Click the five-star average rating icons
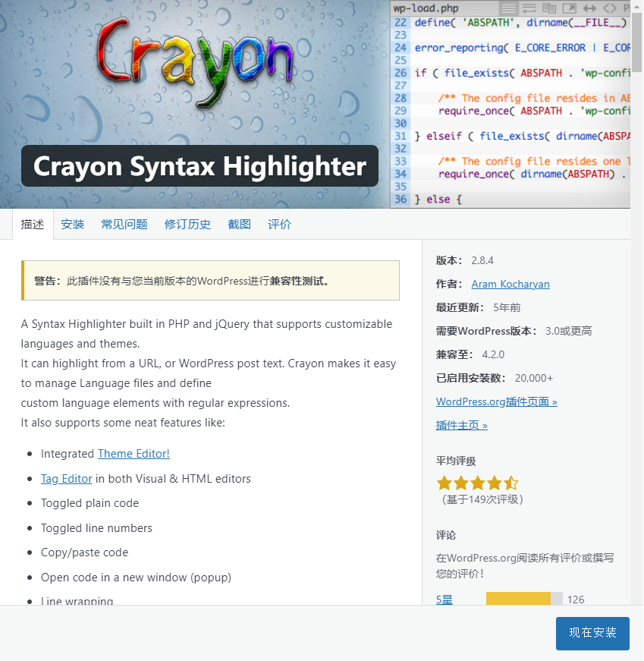 478,483
